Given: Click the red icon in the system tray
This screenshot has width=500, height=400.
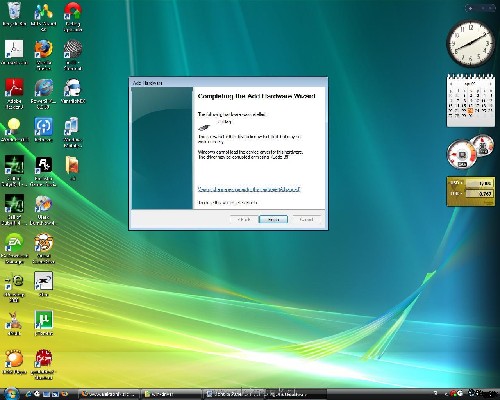Looking at the screenshot, I should [453, 394].
